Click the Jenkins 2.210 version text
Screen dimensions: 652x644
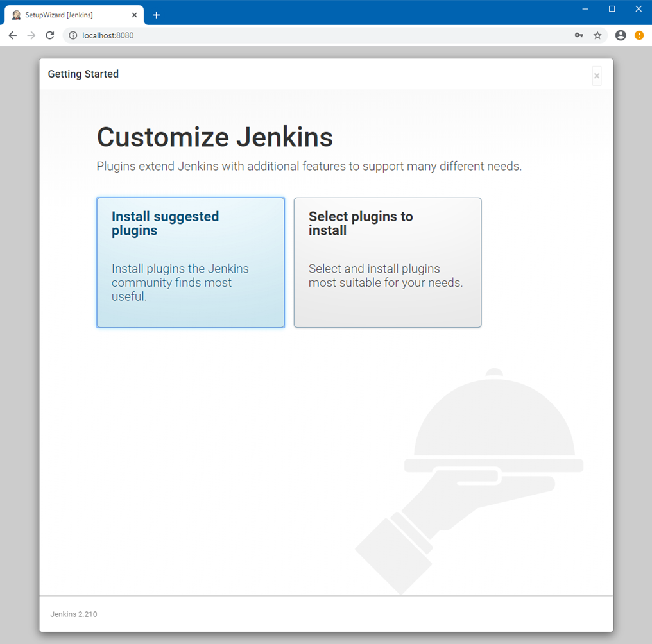(x=74, y=614)
